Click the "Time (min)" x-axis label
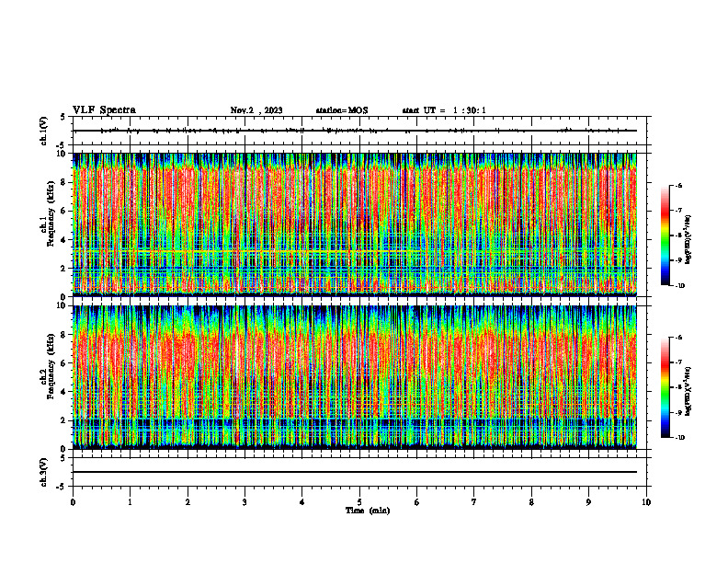 [368, 511]
